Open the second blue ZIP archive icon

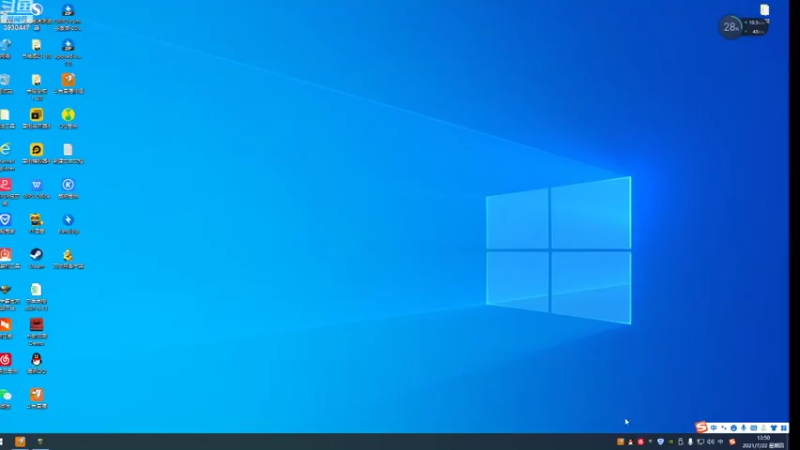coord(68,45)
